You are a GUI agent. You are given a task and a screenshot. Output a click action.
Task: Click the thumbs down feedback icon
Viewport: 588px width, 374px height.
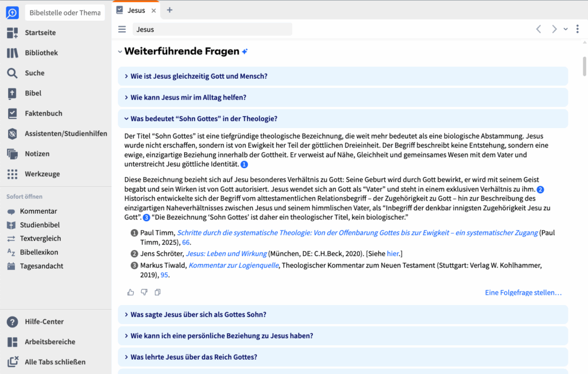click(x=144, y=292)
